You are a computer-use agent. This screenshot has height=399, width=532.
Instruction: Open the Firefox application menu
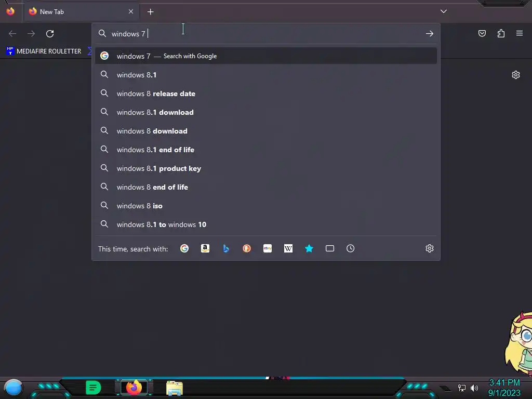tap(520, 33)
